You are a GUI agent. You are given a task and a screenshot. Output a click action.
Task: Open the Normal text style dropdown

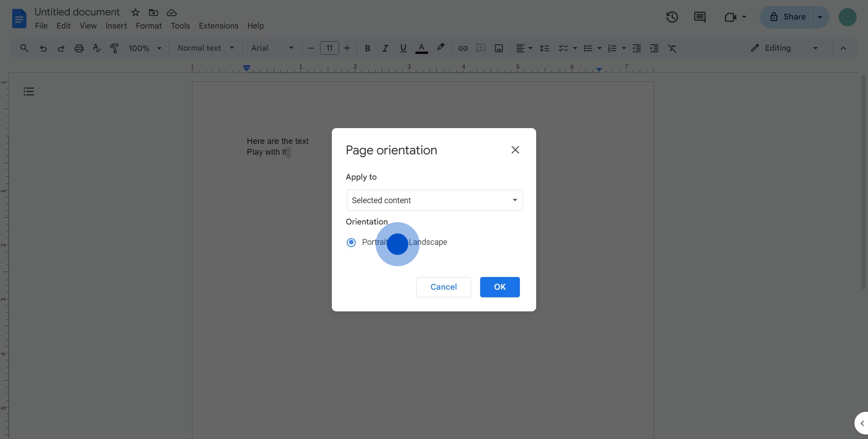coord(206,48)
